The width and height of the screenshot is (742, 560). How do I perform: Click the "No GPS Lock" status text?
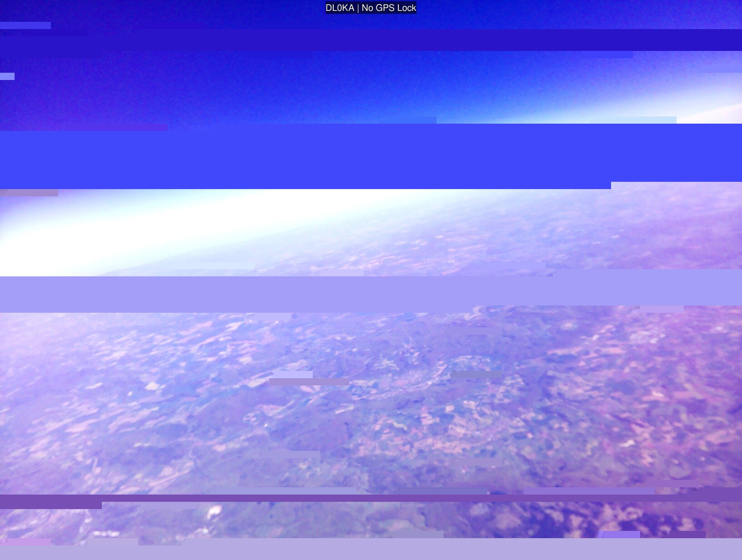click(389, 8)
